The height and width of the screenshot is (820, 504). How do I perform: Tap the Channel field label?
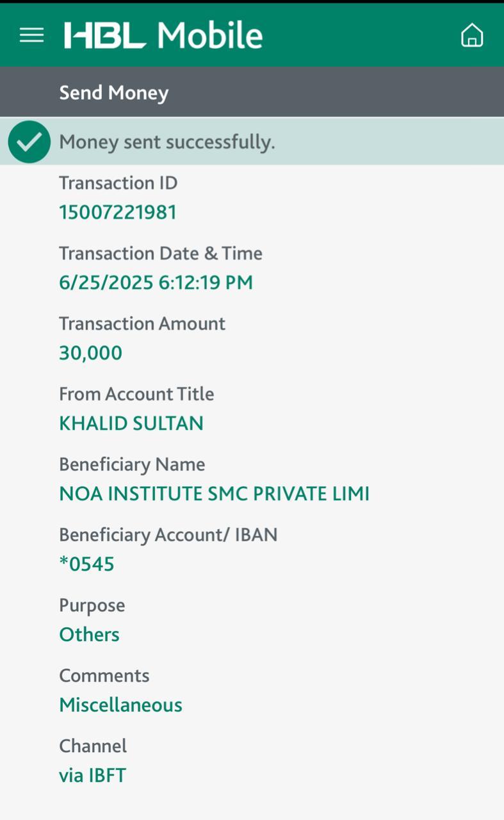click(x=93, y=746)
